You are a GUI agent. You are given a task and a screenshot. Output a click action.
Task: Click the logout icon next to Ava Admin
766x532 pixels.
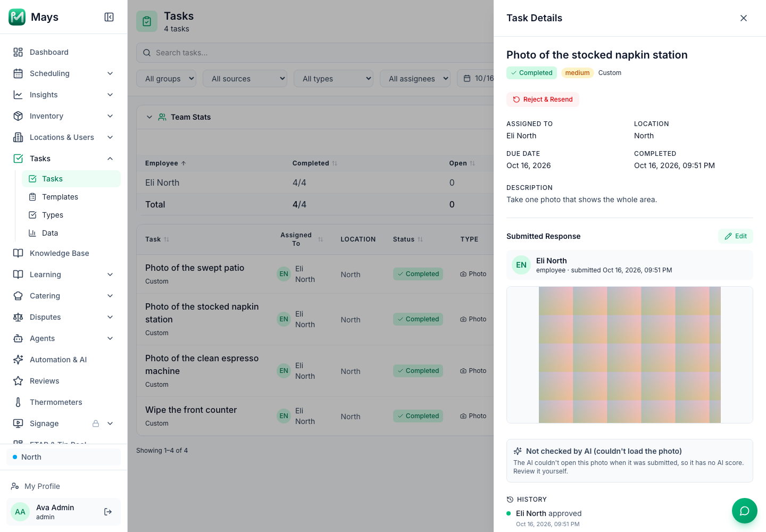coord(108,512)
